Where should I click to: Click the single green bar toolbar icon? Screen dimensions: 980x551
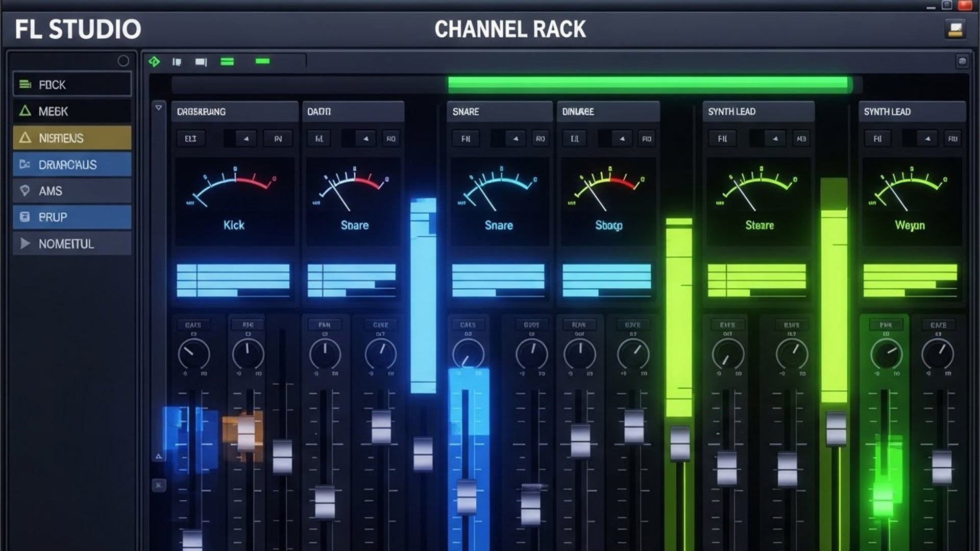(262, 61)
